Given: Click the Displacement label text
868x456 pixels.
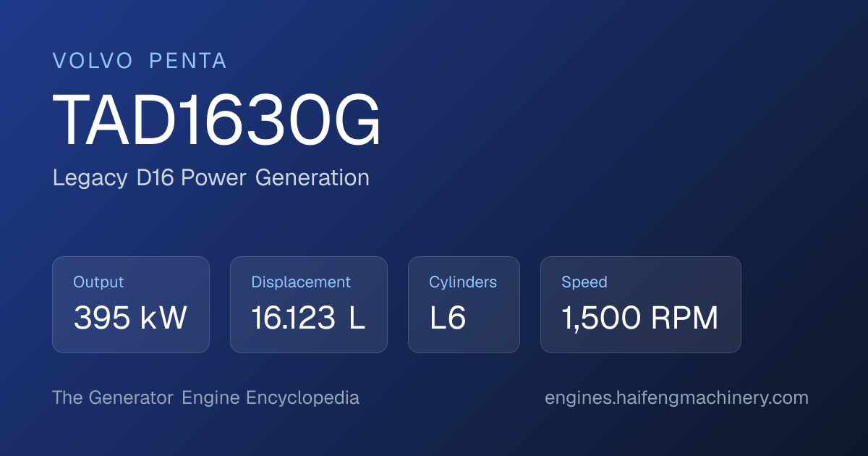Looking at the screenshot, I should coord(301,282).
